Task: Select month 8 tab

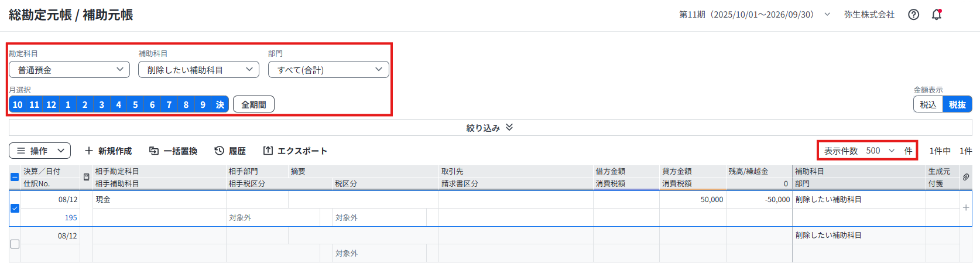Action: point(186,104)
